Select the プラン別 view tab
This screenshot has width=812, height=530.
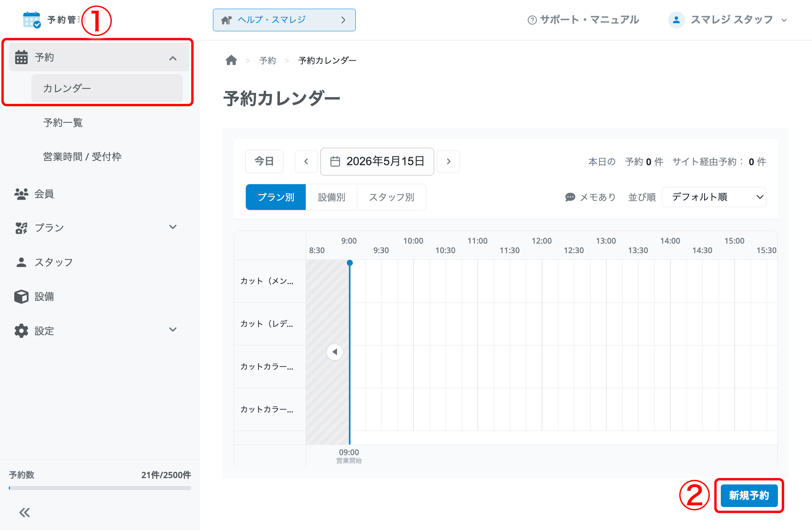[x=276, y=197]
